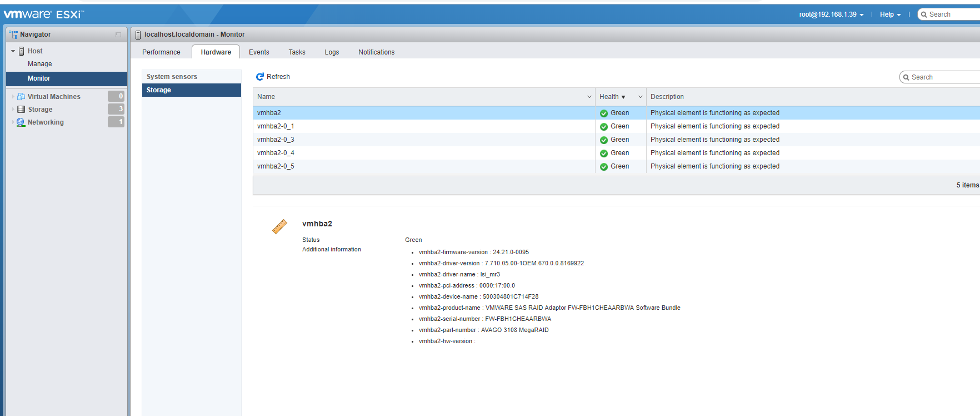Click the Storage count badge 3

pos(116,109)
